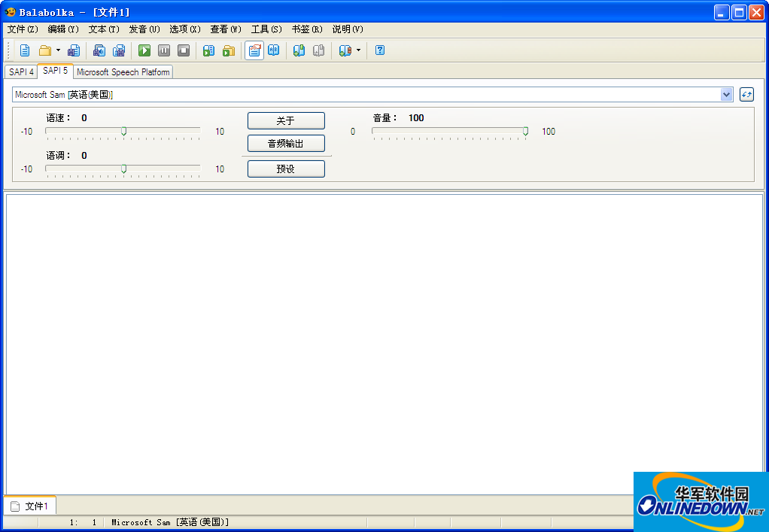Viewport: 769px width, 532px height.
Task: Open the 选项 menu
Action: pyautogui.click(x=185, y=29)
